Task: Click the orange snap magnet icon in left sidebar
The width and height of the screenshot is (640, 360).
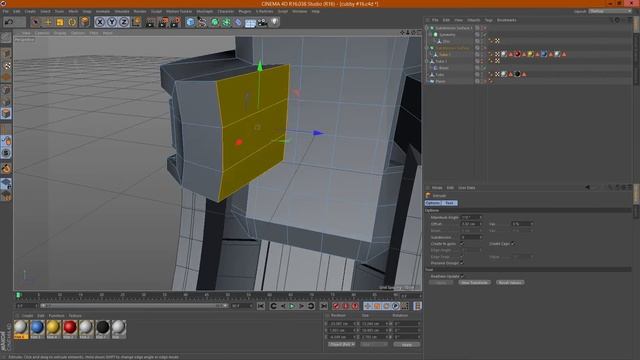Action: [6, 168]
